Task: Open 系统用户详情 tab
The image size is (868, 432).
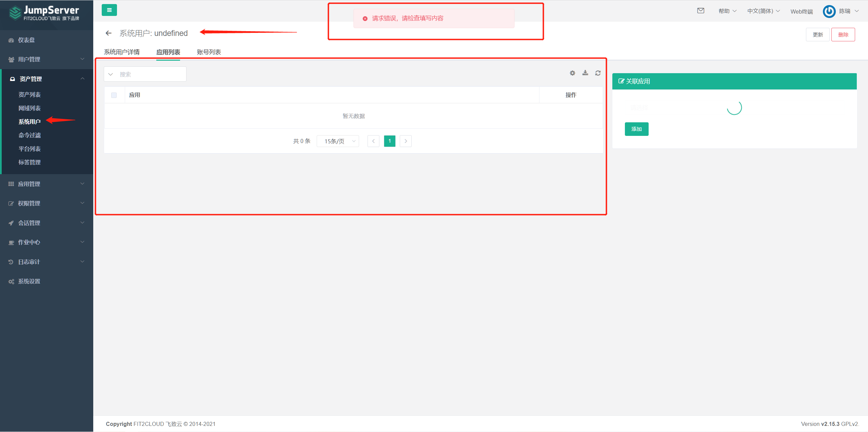Action: click(122, 52)
